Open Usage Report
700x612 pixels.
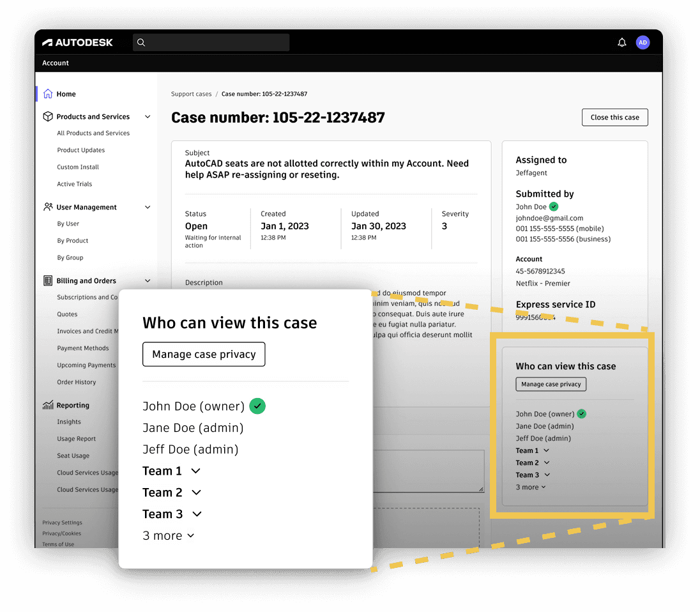click(x=77, y=439)
